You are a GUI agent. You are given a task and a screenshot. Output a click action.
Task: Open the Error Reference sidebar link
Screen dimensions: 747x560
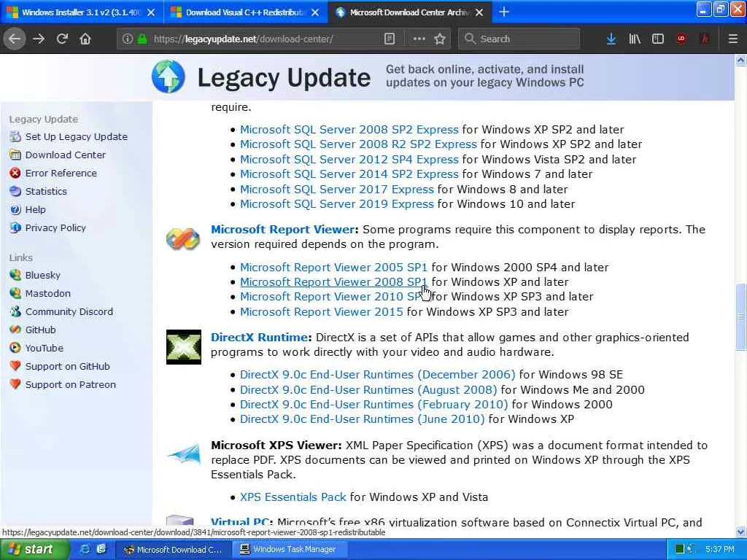(x=61, y=173)
